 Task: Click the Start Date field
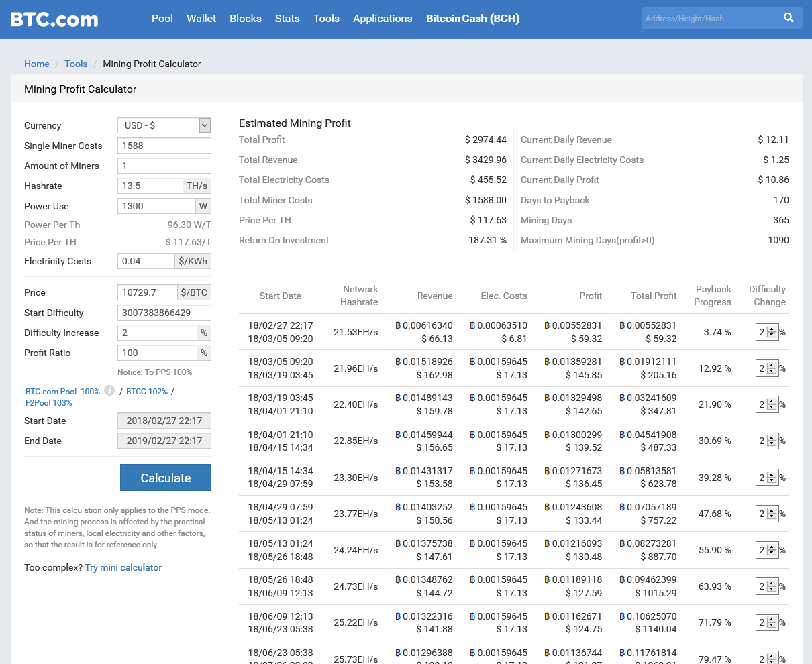click(164, 421)
